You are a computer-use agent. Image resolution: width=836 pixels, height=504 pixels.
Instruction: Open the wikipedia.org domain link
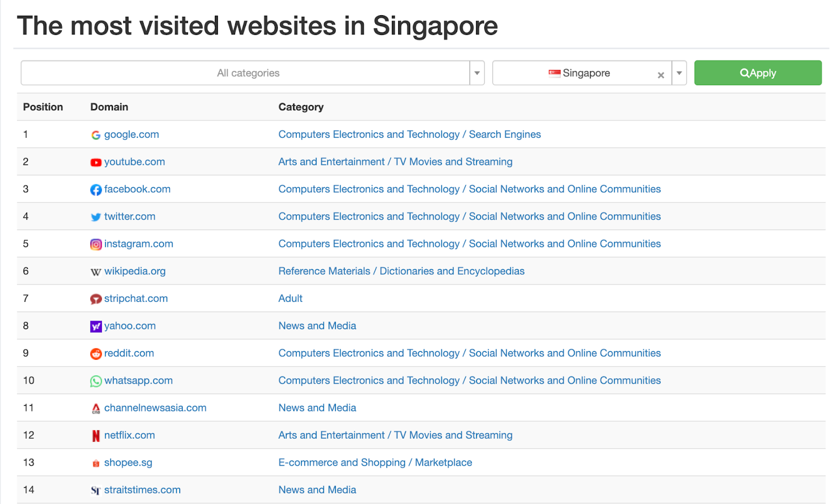135,271
